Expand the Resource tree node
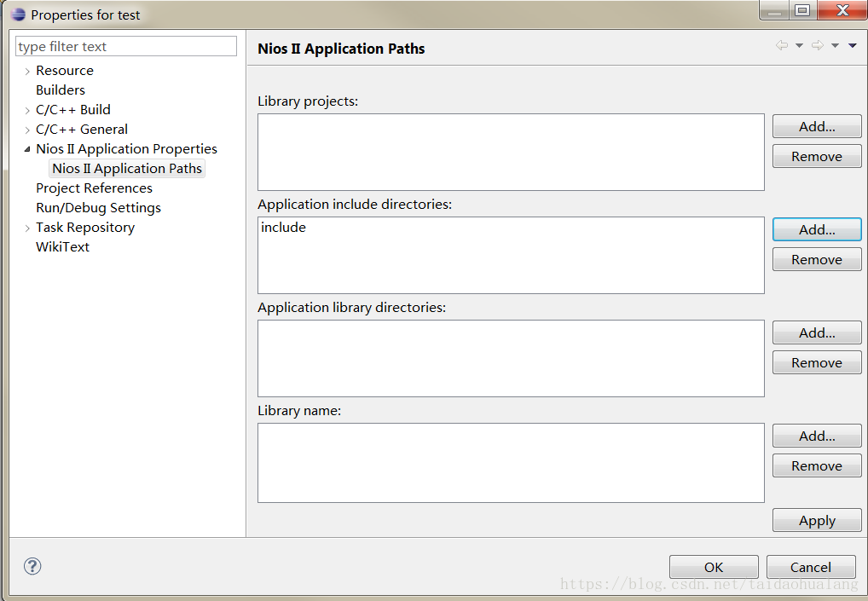This screenshot has width=868, height=601. pyautogui.click(x=27, y=72)
